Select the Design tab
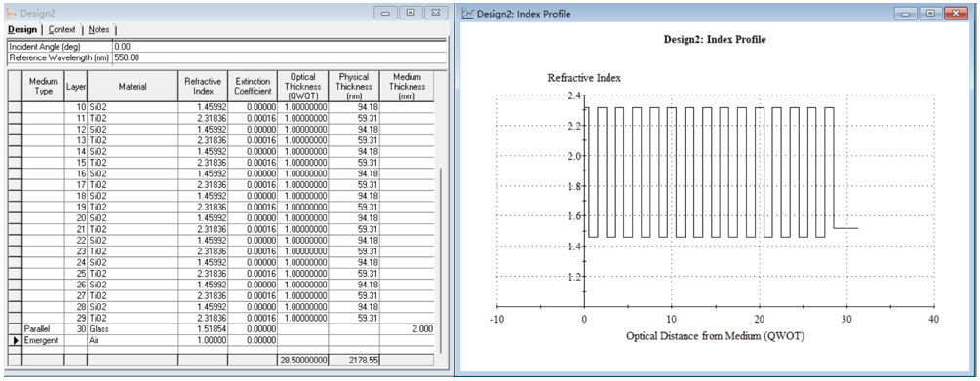 click(23, 29)
